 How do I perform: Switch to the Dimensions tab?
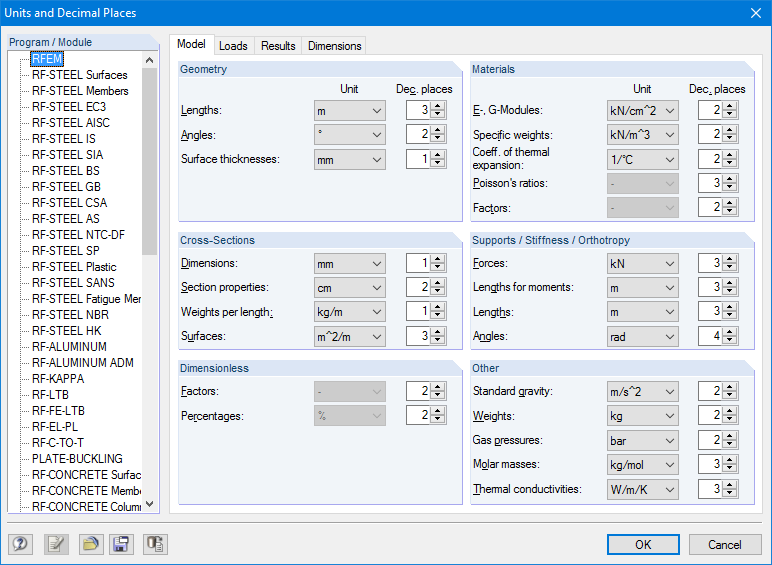click(334, 46)
